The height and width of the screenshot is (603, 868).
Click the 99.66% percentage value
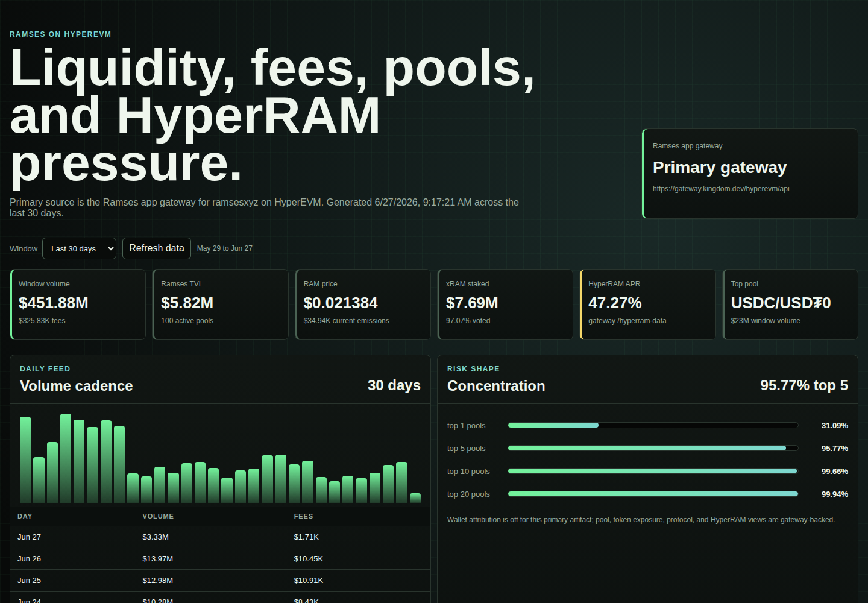tap(835, 472)
